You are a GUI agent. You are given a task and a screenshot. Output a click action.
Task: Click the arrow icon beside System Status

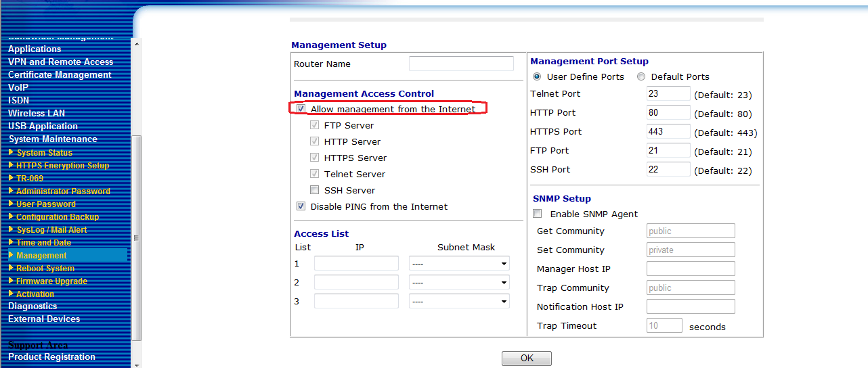click(x=11, y=152)
